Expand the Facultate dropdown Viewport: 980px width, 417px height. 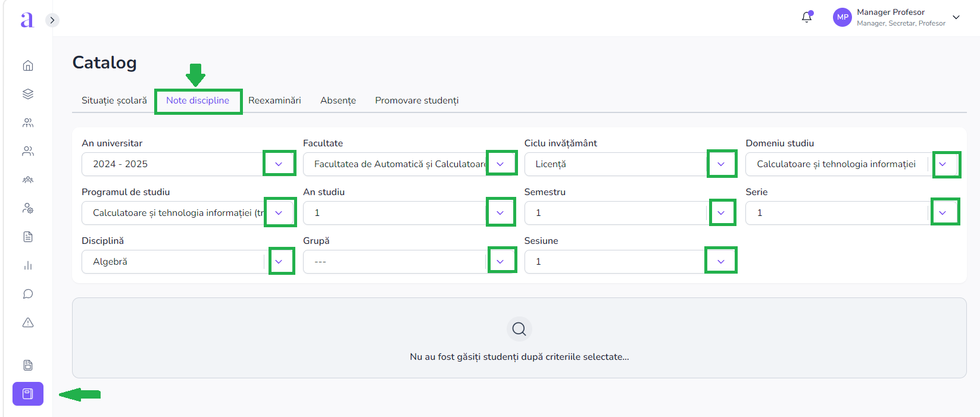point(500,164)
